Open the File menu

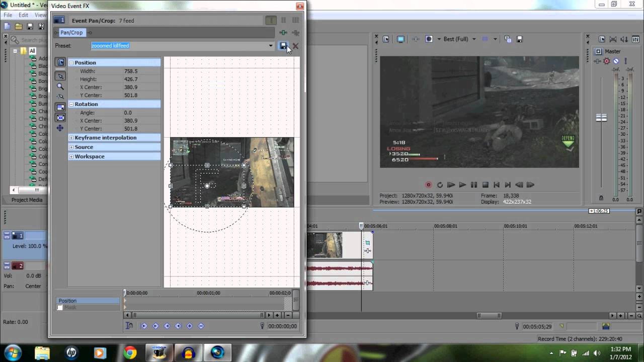pyautogui.click(x=8, y=15)
